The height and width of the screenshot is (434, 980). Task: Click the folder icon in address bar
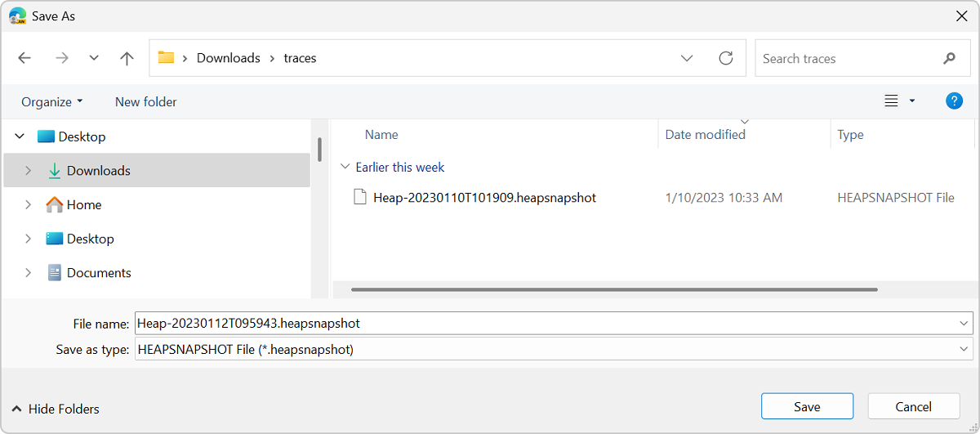(x=167, y=57)
